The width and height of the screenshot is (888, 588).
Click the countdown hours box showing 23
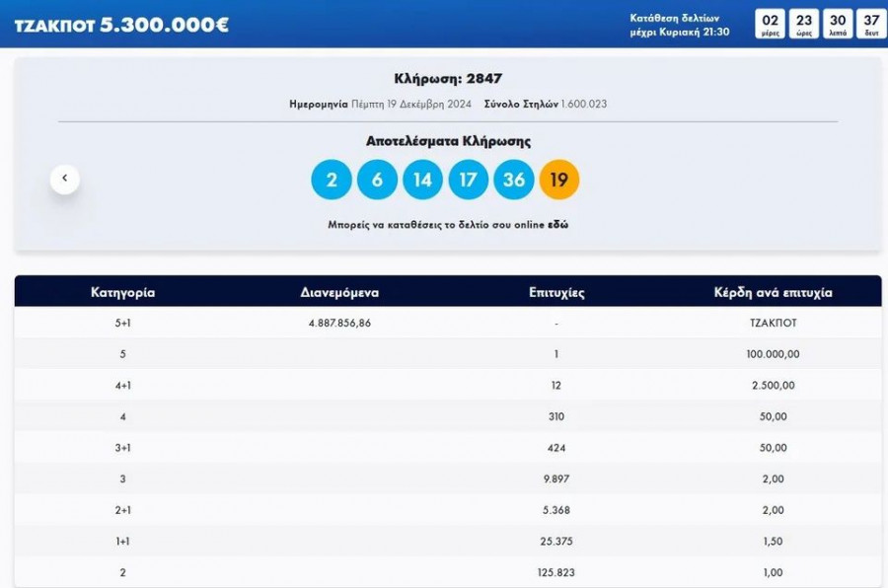pyautogui.click(x=804, y=23)
